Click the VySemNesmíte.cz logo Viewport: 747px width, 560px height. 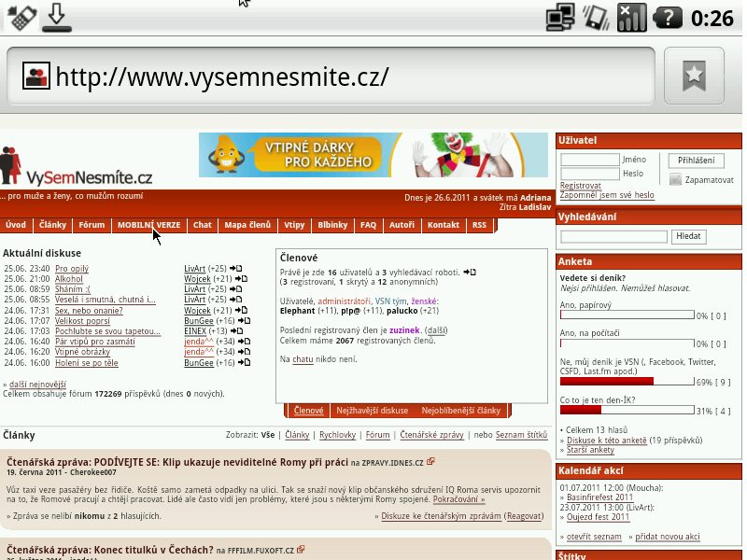tap(77, 167)
